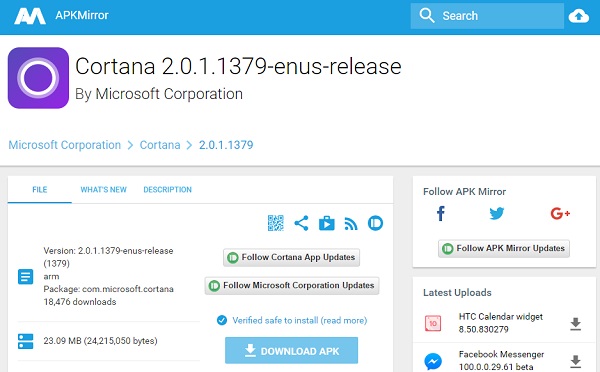The image size is (600, 372).
Task: Download Facebook Messenger arrow icon
Action: (576, 361)
